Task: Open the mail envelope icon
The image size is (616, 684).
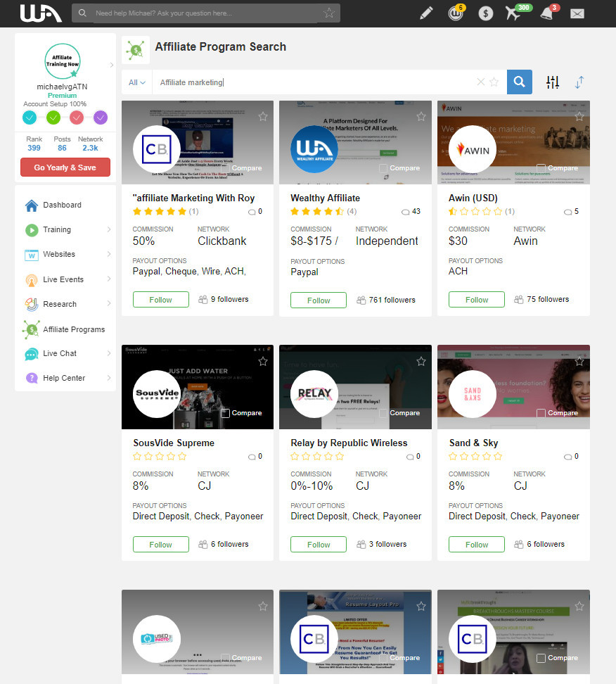Action: pyautogui.click(x=577, y=13)
